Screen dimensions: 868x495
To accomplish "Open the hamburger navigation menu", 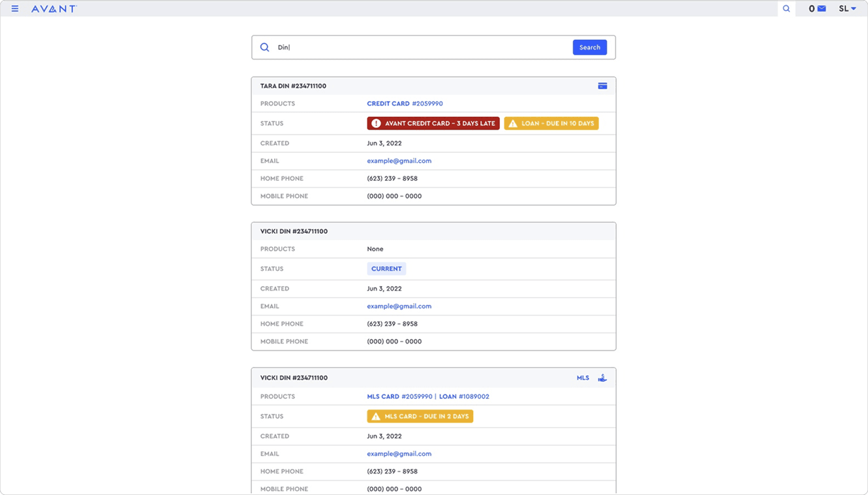I will (x=14, y=8).
